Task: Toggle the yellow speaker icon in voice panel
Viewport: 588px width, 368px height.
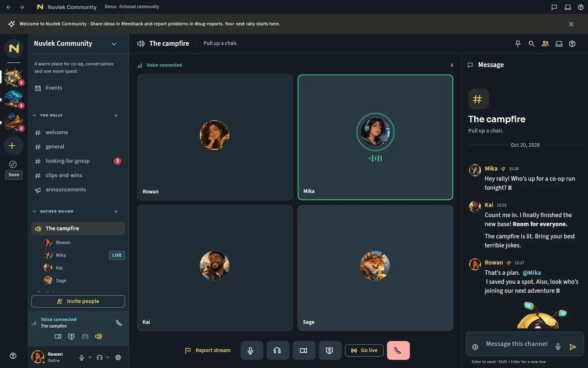Action: click(x=98, y=337)
